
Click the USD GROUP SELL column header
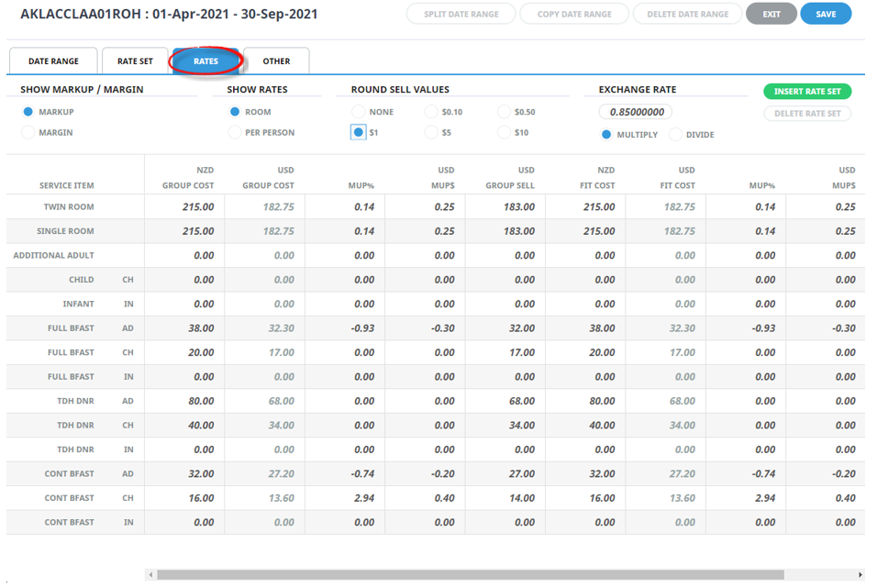tap(510, 178)
